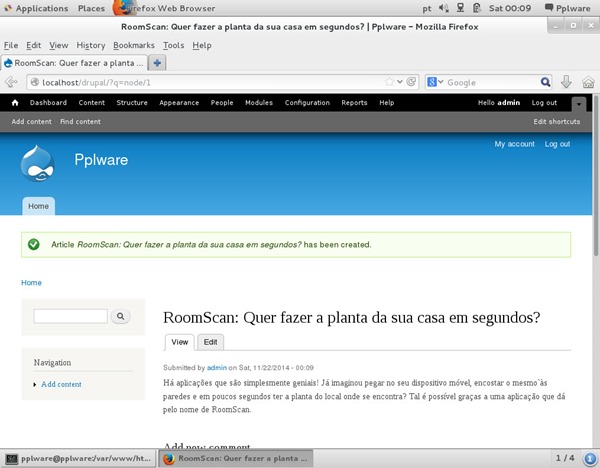Click the search magnifier in the Google box
The height and width of the screenshot is (468, 600).
545,82
